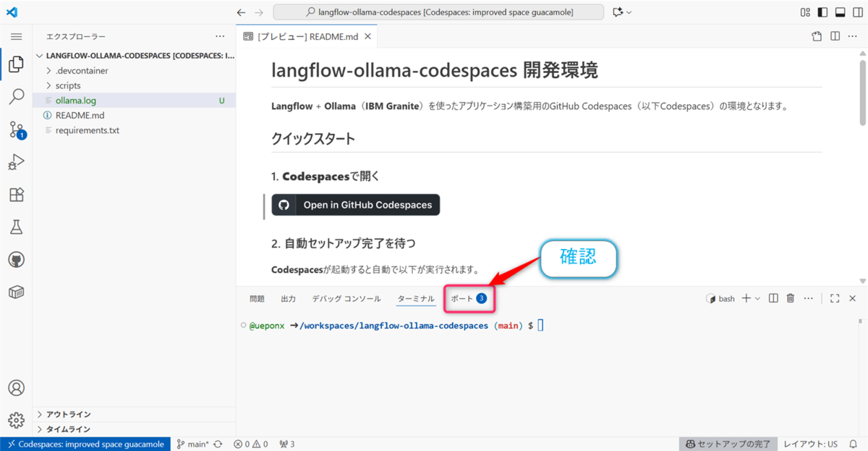This screenshot has width=868, height=451.
Task: Open Explorer views and more actions
Action: pos(220,36)
